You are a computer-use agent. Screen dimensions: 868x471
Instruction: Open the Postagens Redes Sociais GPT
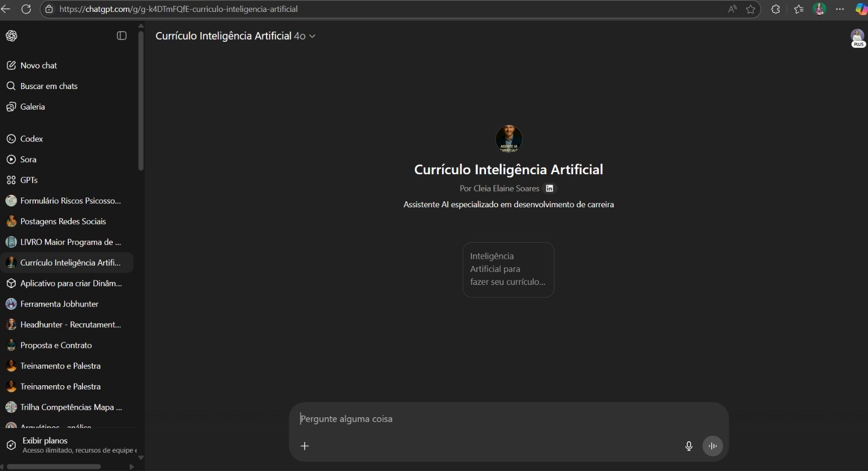pyautogui.click(x=67, y=221)
